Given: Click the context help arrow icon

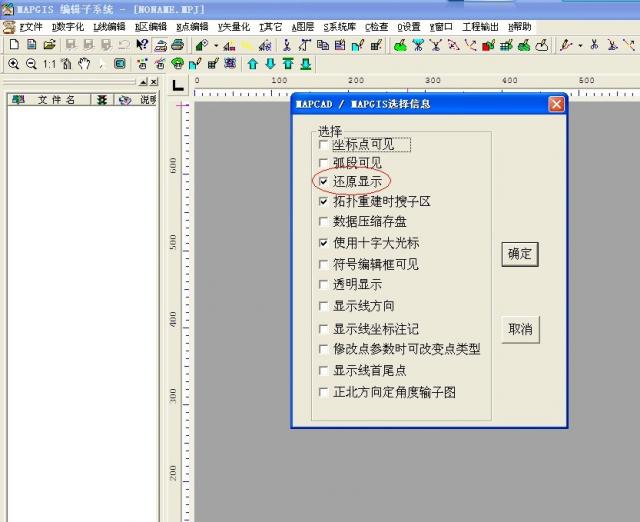Looking at the screenshot, I should tap(142, 45).
